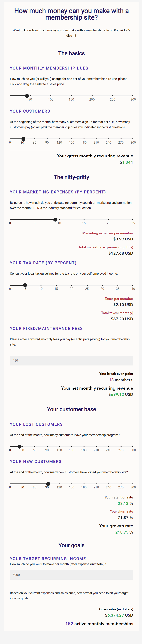
Task: Set the lost customers slider to 120
Action: [x=59, y=446]
